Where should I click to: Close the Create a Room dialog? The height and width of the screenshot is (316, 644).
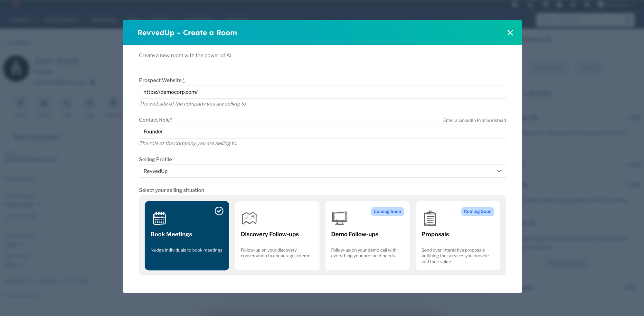[510, 33]
